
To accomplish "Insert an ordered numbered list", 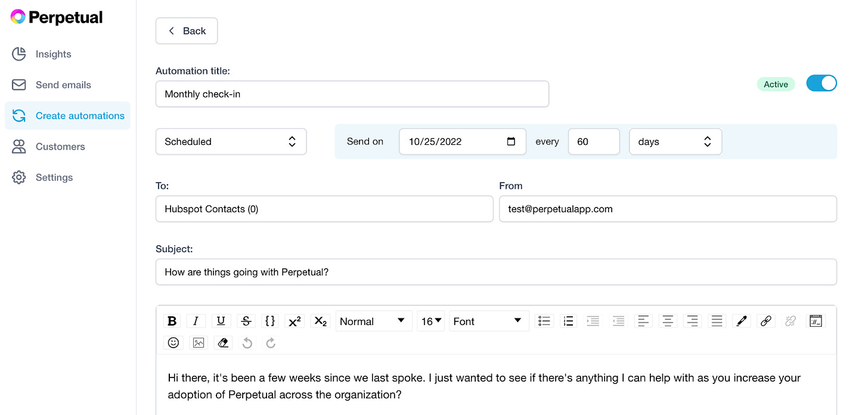I will 569,321.
